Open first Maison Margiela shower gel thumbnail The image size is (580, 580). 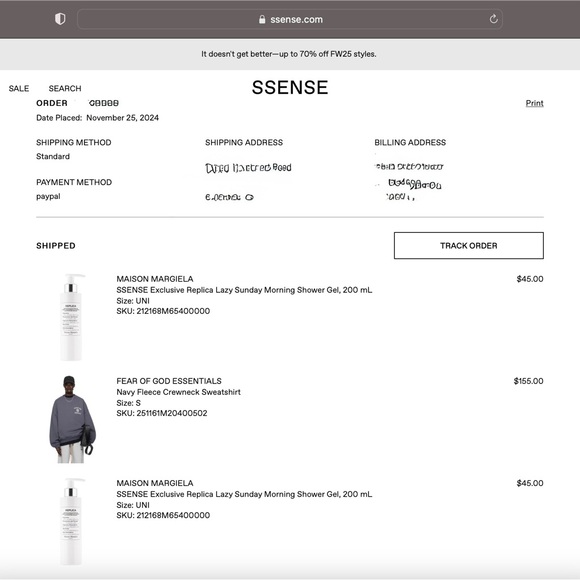pos(71,317)
